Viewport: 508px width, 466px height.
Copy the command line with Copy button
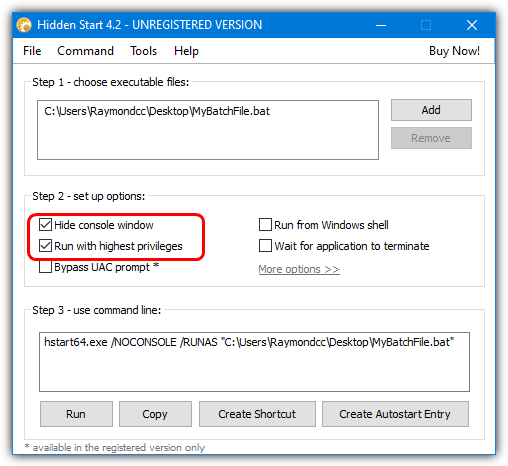pyautogui.click(x=155, y=414)
